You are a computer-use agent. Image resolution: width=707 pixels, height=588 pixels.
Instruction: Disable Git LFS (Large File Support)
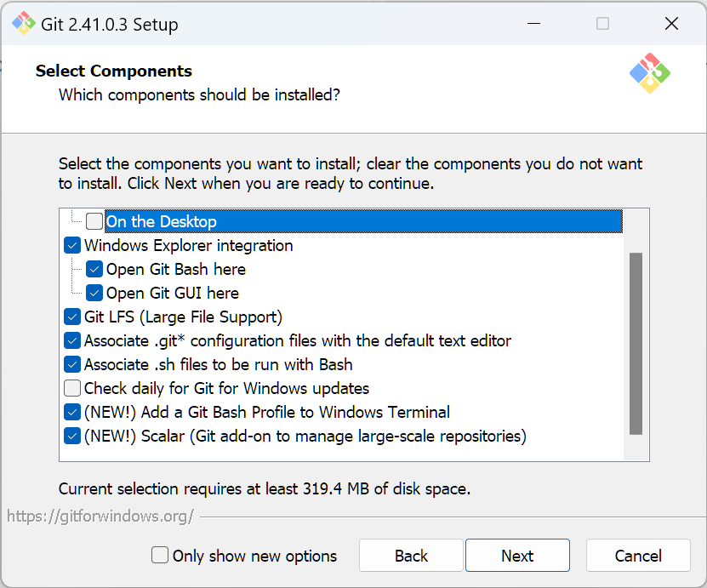coord(73,317)
